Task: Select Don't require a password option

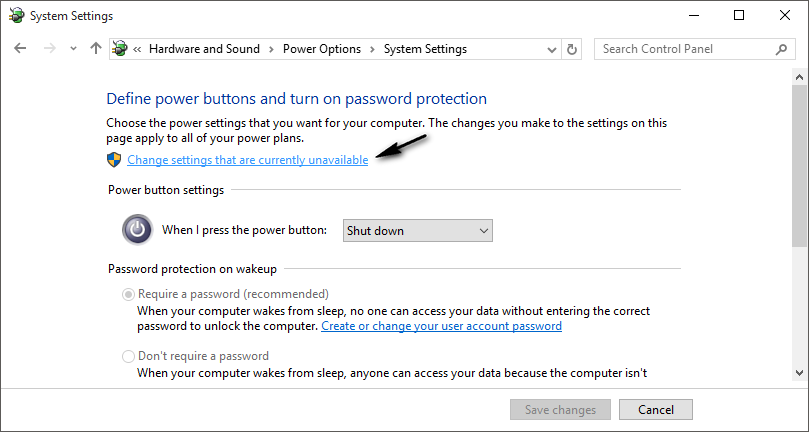Action: coord(127,356)
